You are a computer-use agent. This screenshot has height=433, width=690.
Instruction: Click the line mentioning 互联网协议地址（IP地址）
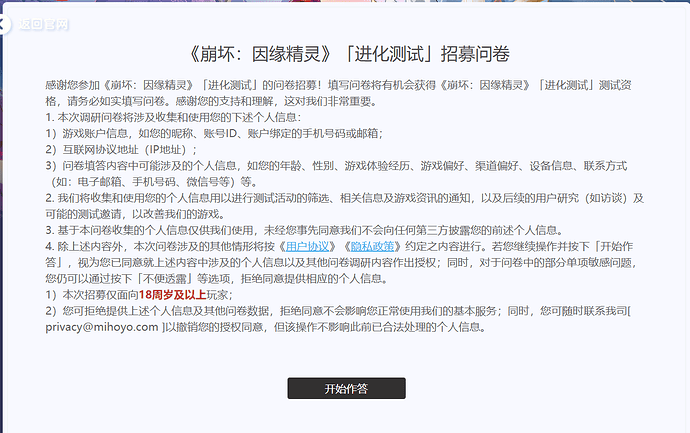[121, 150]
